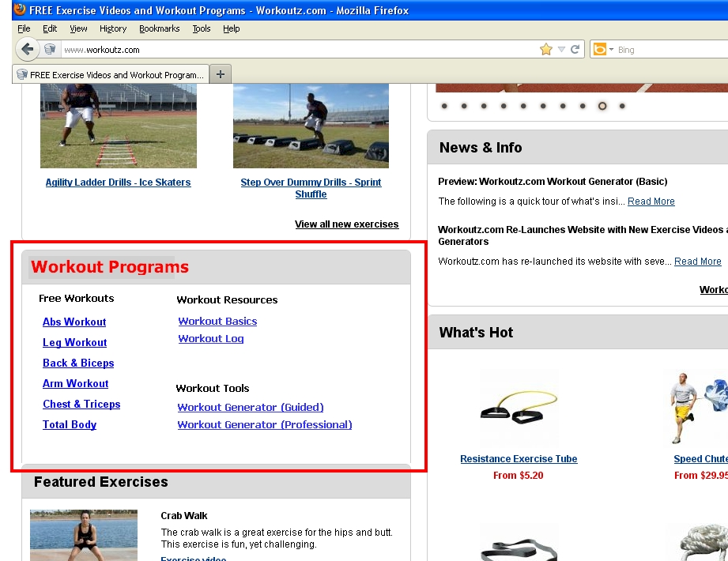Select the sixth slideshow dot
The image size is (728, 561).
tap(543, 106)
